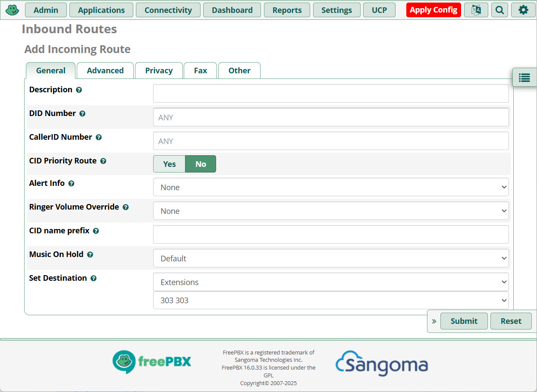
Task: Open the Connectivity menu
Action: coord(168,10)
